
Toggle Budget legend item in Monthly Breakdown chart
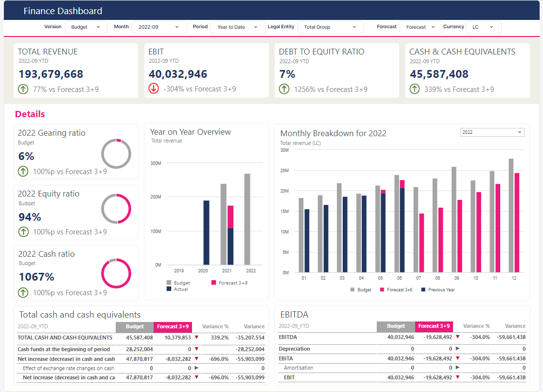pyautogui.click(x=361, y=290)
